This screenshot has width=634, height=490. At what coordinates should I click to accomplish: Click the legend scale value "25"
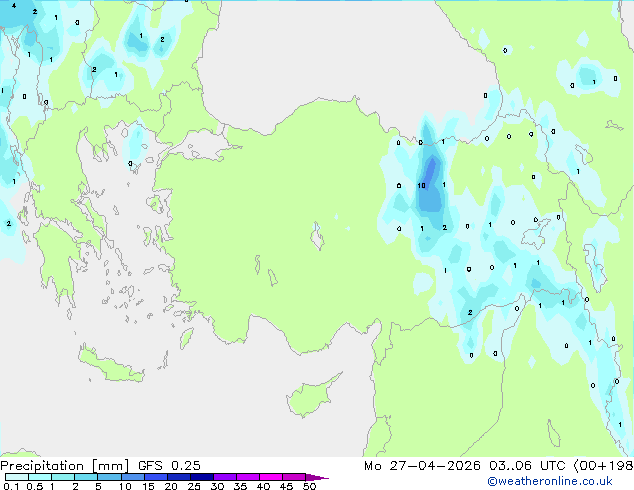click(194, 486)
